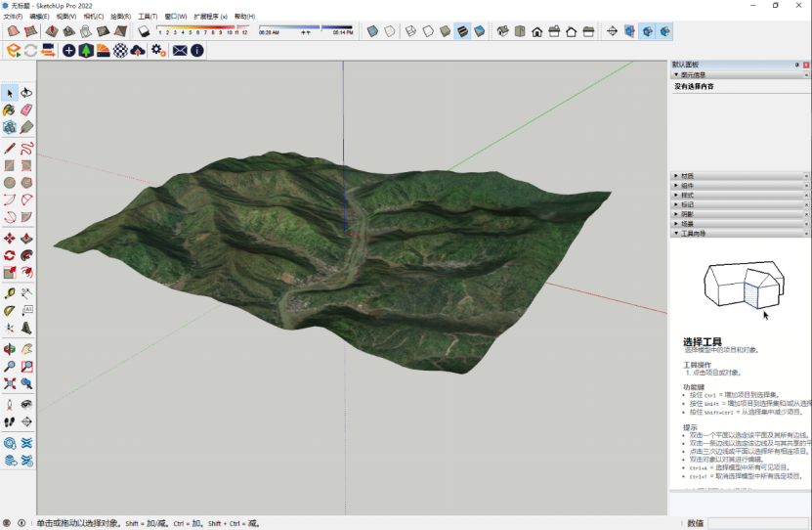Switch to the Top standard view
The width and height of the screenshot is (812, 530).
tap(521, 31)
